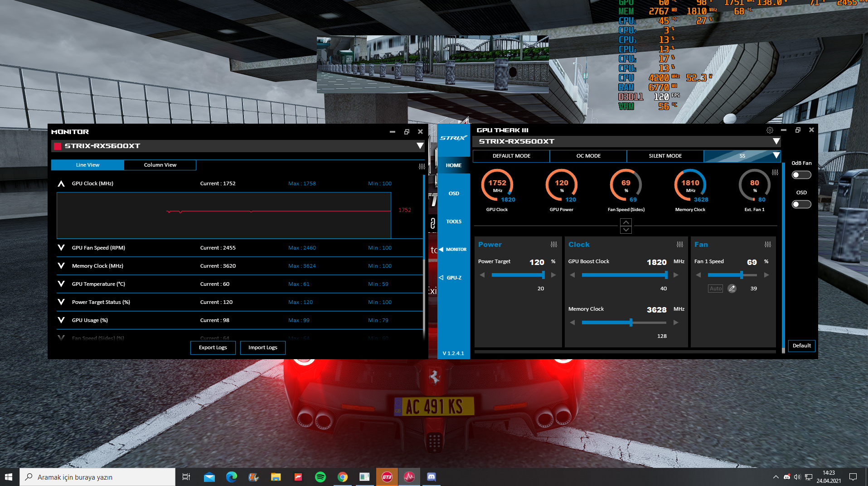868x486 pixels.
Task: Click Import Logs button
Action: tap(263, 347)
